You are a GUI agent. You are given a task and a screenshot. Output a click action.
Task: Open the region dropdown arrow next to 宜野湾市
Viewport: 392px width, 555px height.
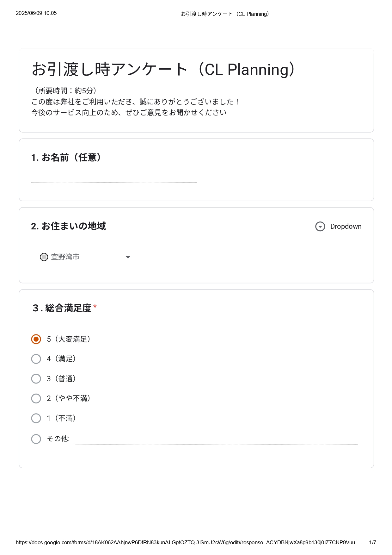click(x=128, y=257)
